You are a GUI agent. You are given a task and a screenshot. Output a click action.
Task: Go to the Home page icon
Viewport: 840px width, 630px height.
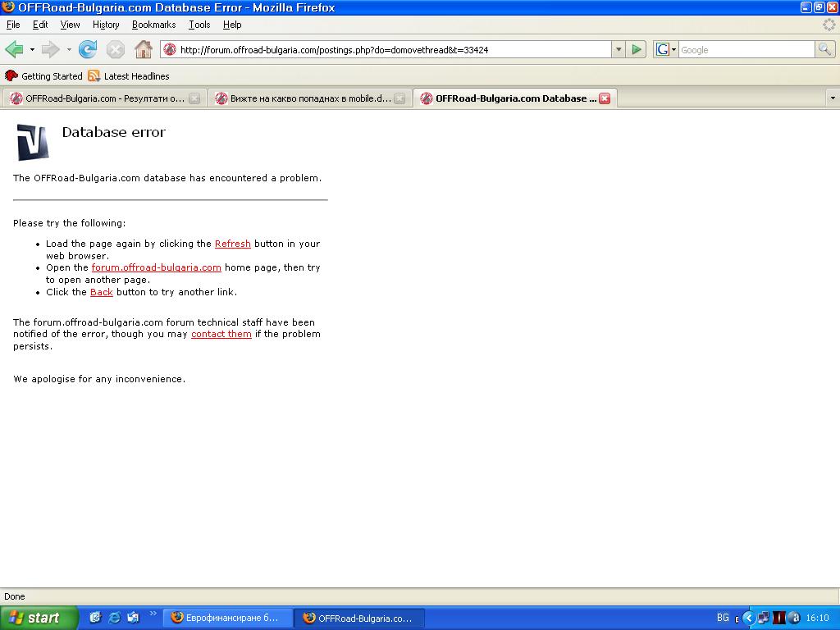(143, 50)
